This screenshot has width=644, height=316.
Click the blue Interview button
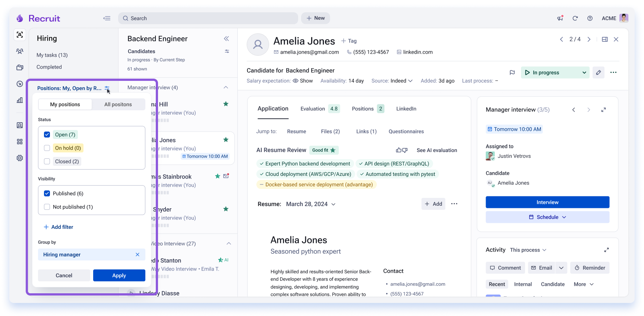(547, 202)
